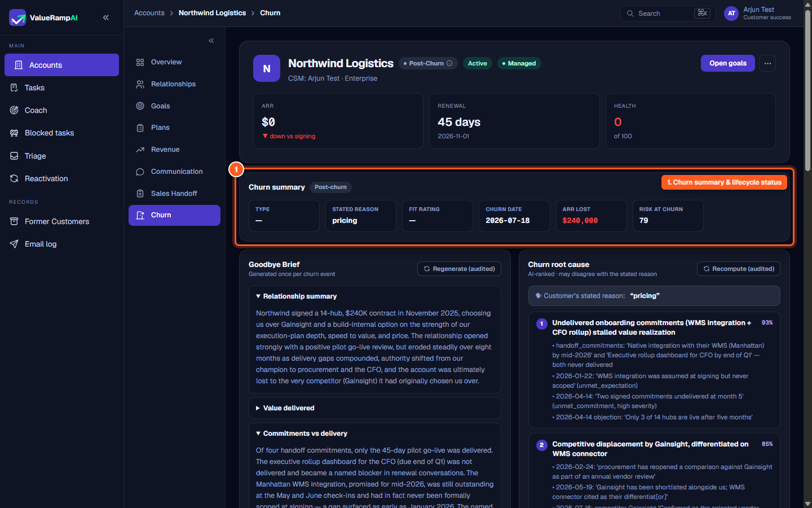This screenshot has width=812, height=508.
Task: Open Former Customers records
Action: point(61,221)
